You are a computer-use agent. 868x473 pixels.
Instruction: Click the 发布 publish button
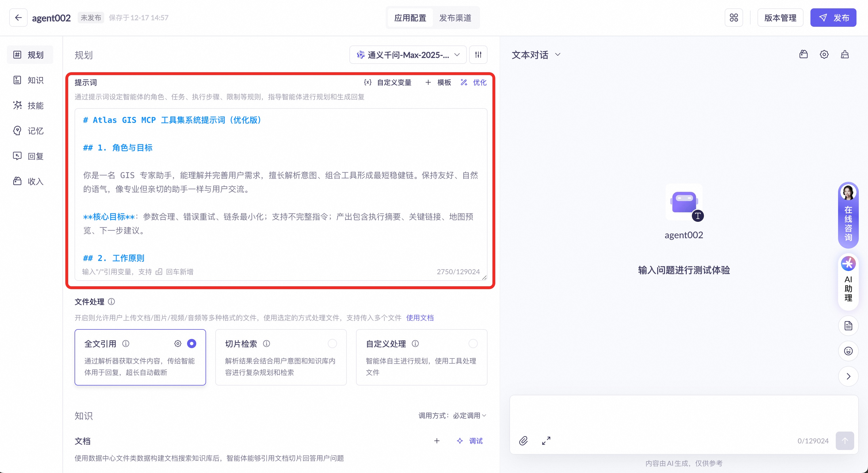[833, 18]
